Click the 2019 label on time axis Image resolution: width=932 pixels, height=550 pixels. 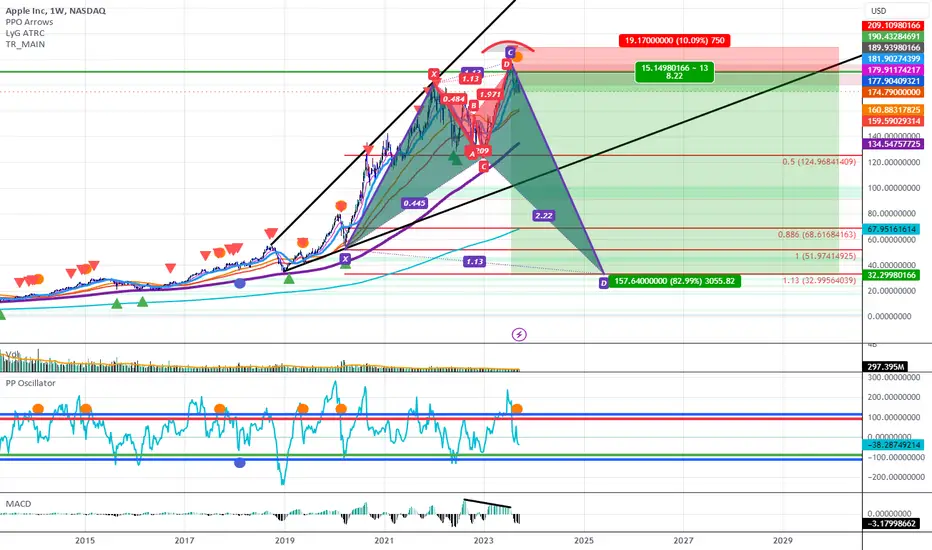[x=285, y=540]
